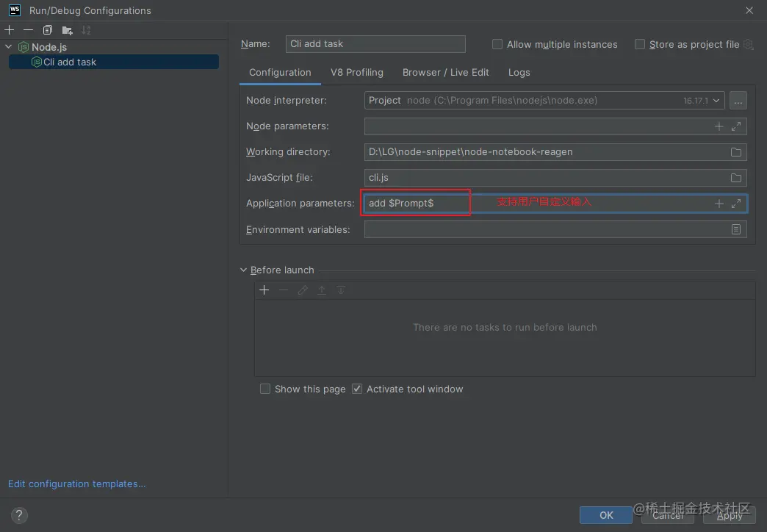
Task: Open Edit configuration templates link
Action: pos(77,484)
